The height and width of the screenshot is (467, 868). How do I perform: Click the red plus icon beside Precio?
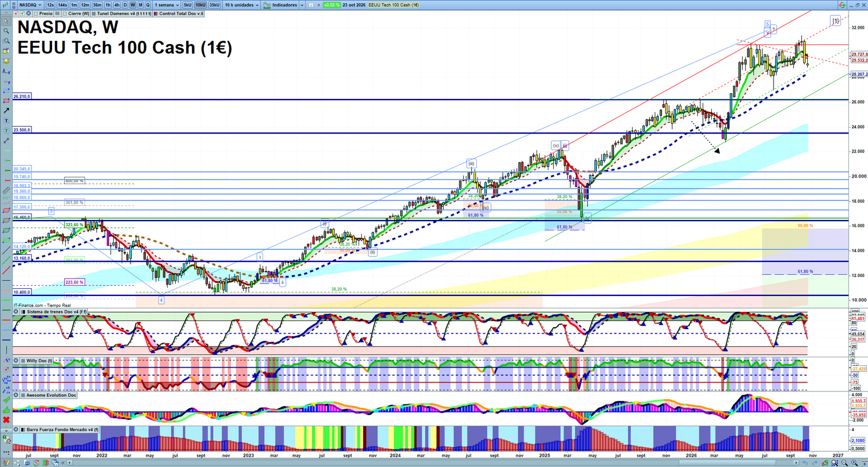[x=16, y=14]
